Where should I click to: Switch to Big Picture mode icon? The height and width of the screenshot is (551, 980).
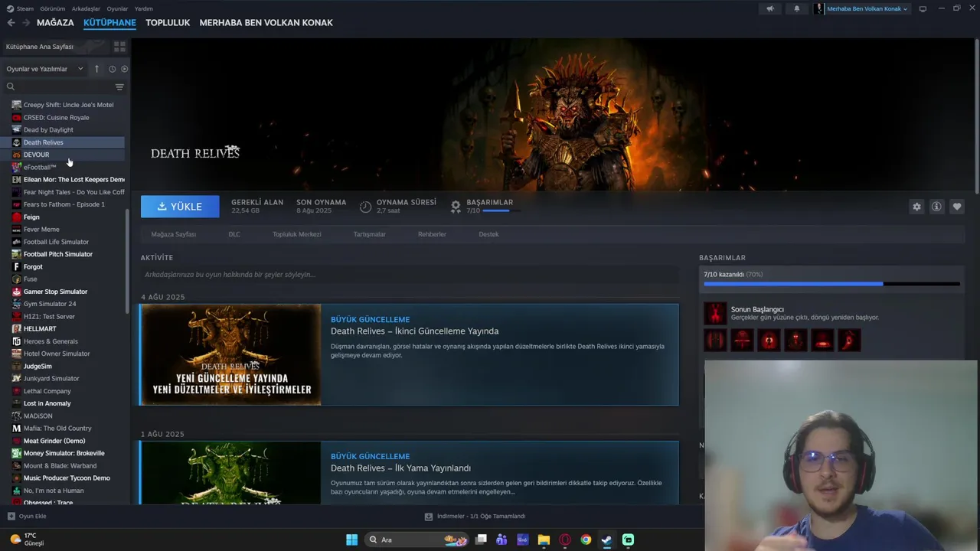click(923, 8)
